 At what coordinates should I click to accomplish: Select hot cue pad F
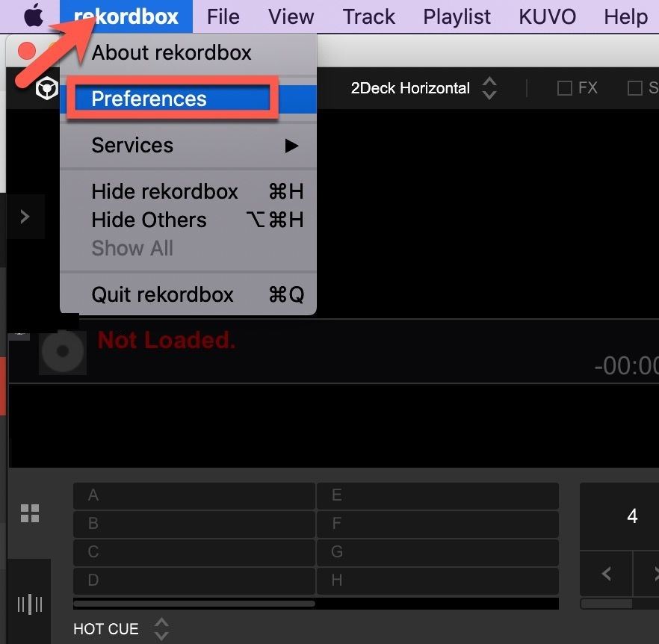pyautogui.click(x=438, y=524)
